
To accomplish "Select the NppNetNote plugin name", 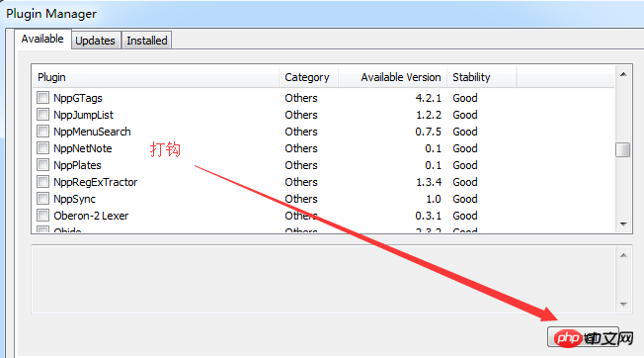I will (83, 148).
